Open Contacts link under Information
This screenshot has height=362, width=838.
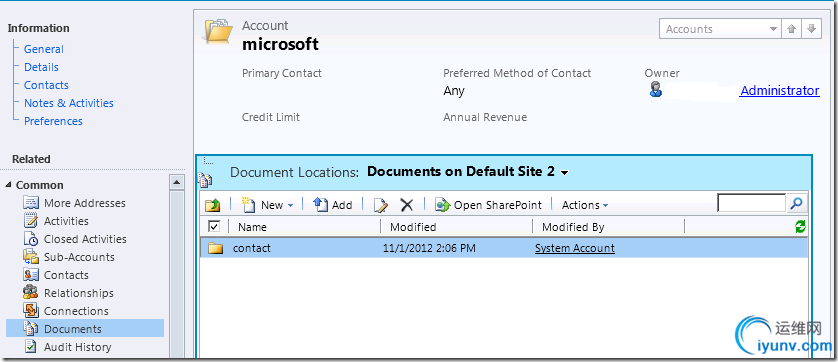46,85
